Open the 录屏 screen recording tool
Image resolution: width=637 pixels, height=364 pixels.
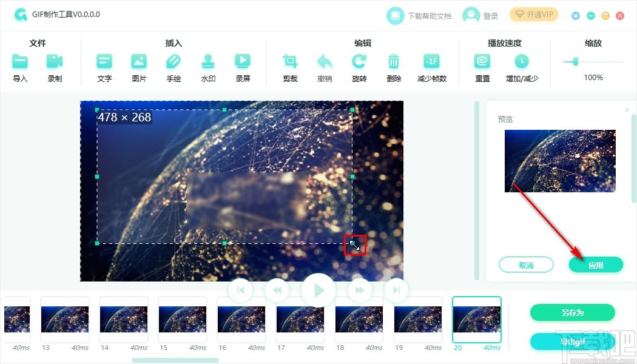click(x=243, y=61)
